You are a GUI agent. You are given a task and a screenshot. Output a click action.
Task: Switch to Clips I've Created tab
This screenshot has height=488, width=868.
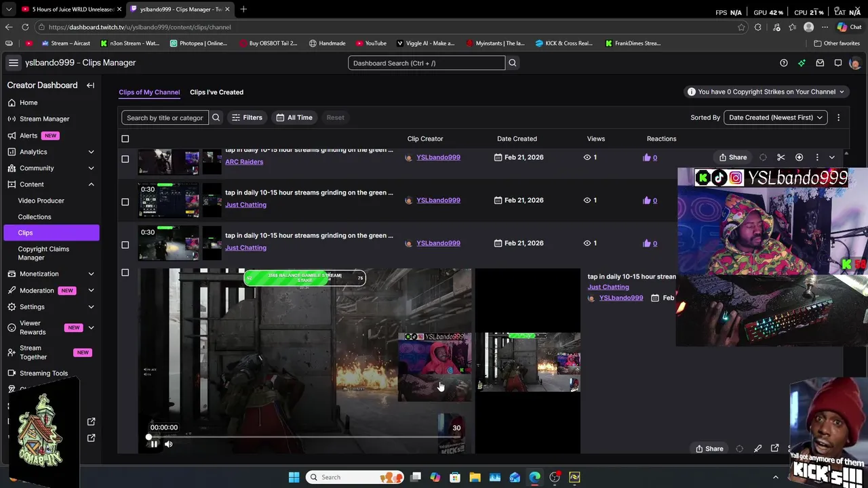(x=216, y=92)
